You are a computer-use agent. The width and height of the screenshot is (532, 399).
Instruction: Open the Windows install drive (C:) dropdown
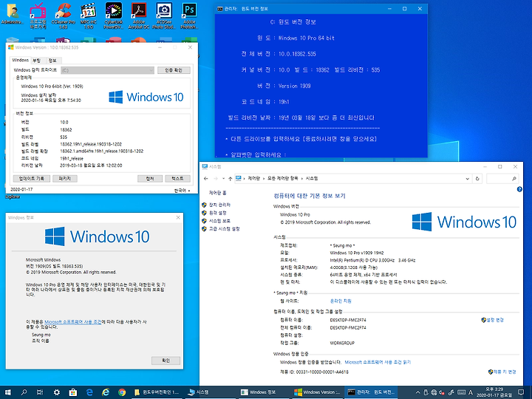(x=108, y=70)
